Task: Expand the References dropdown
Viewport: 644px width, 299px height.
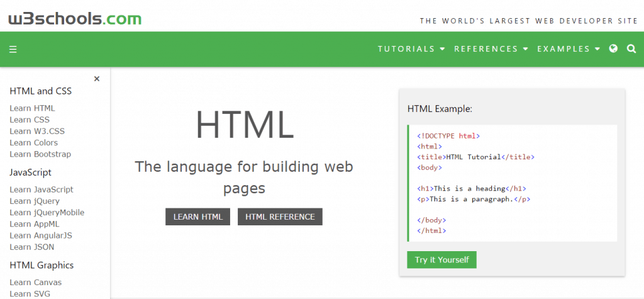Action: 491,49
